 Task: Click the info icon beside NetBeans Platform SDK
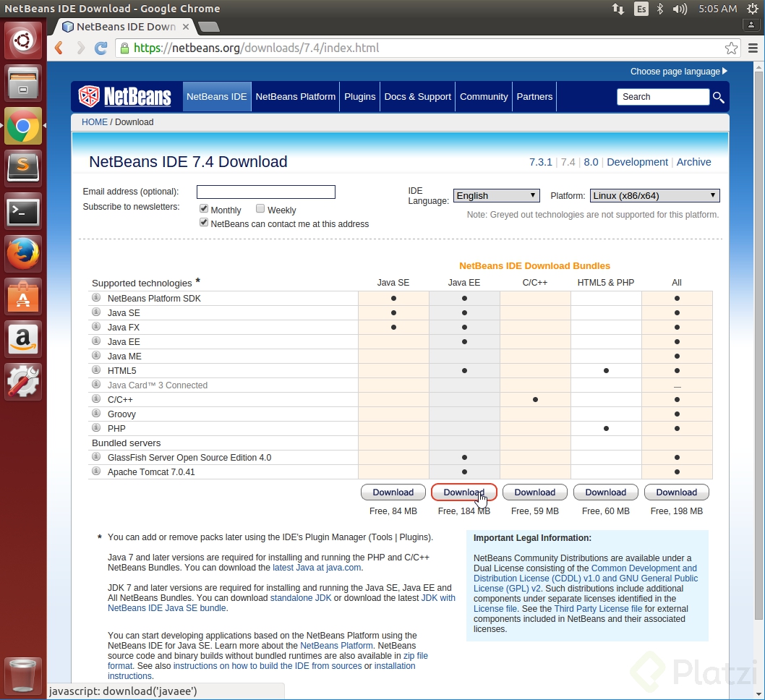(96, 297)
